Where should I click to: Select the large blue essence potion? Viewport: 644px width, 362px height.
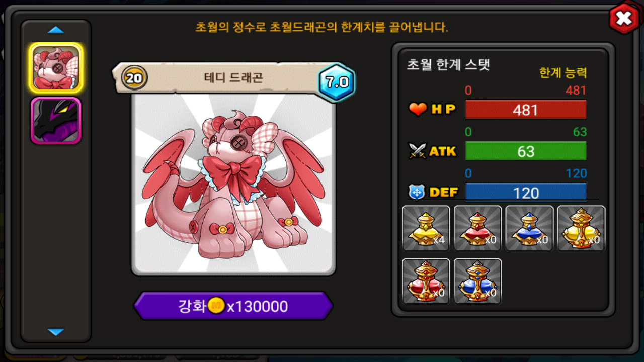coord(478,281)
